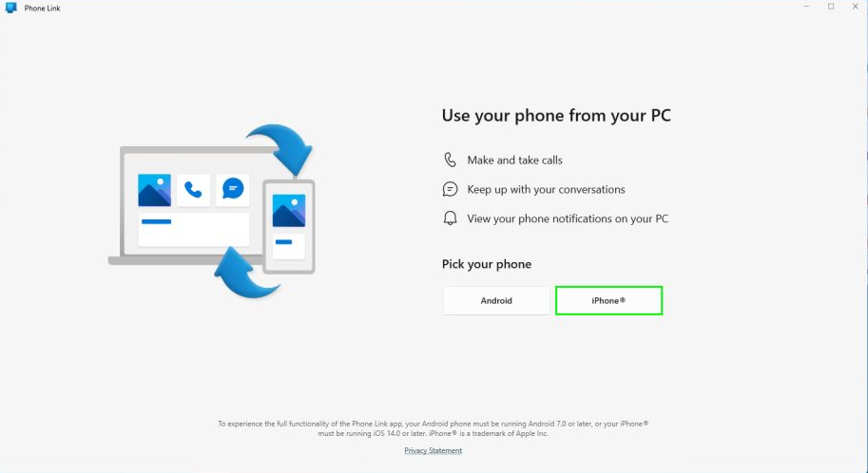Click the lower blue curved arrow pointing to laptop

tap(246, 273)
